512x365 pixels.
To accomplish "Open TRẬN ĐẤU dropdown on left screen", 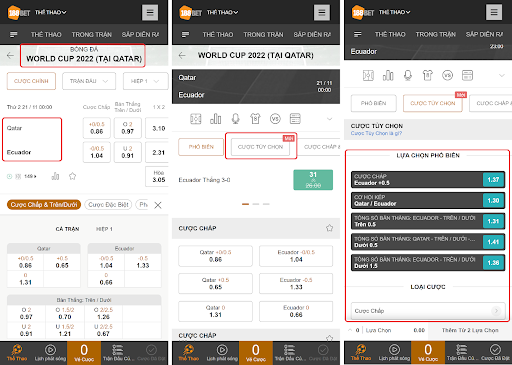I will (x=89, y=81).
